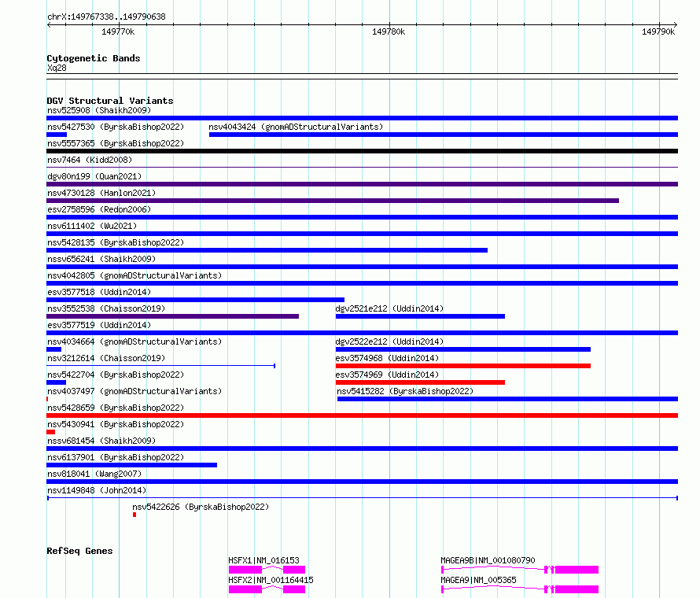The width and height of the screenshot is (700, 598).
Task: Open nssv681454 (Shaikh2009) label
Action: point(101,441)
